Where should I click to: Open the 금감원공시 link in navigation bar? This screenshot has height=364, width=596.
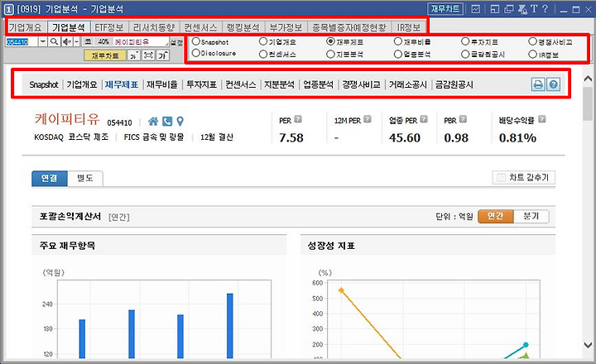(454, 84)
